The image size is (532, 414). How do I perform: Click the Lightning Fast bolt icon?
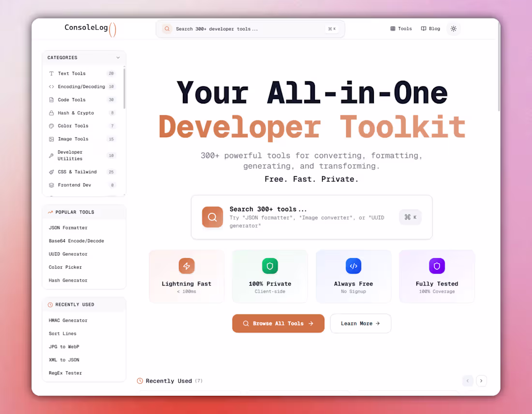pos(187,266)
